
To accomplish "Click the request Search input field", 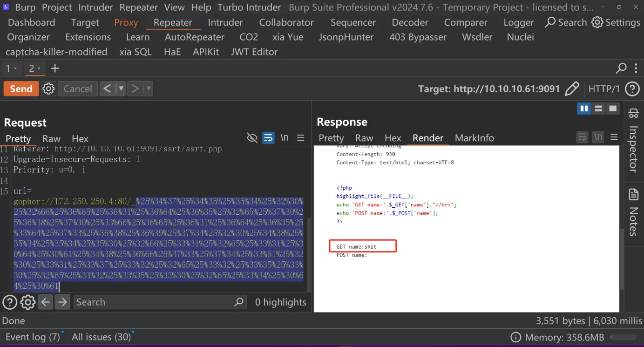I will (x=160, y=302).
